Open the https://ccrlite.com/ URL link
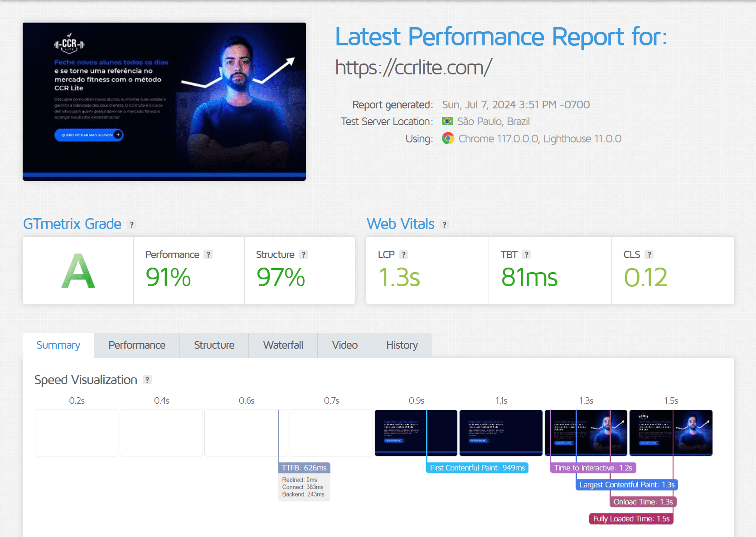The width and height of the screenshot is (756, 537). [413, 68]
